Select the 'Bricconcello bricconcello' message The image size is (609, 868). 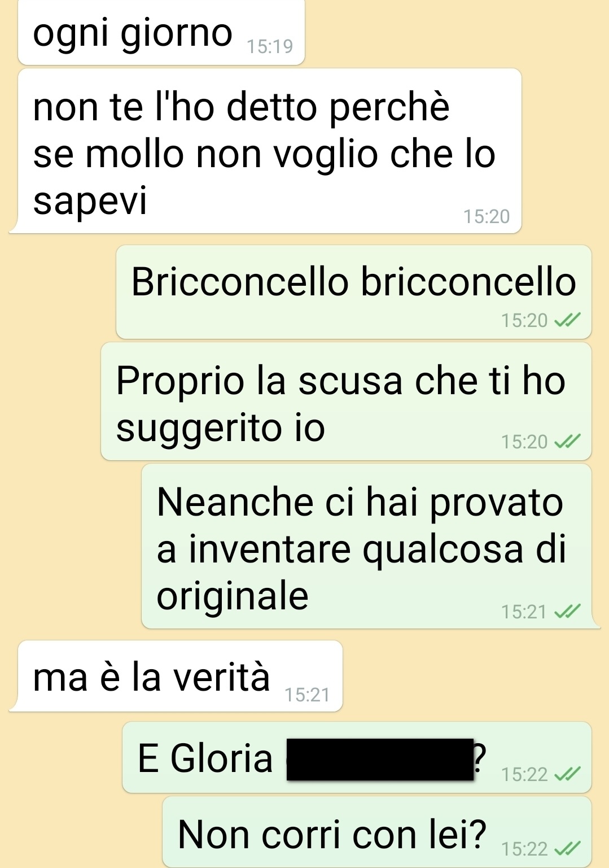tap(354, 292)
